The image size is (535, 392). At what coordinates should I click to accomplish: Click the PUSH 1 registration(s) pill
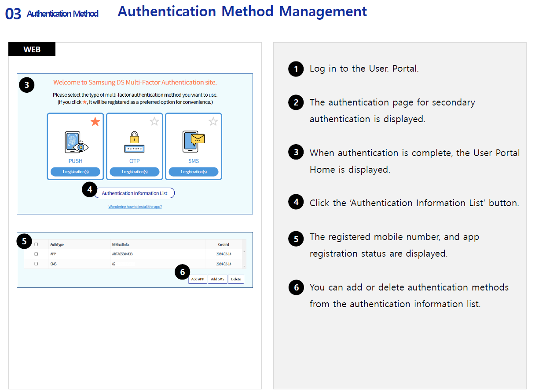(75, 172)
